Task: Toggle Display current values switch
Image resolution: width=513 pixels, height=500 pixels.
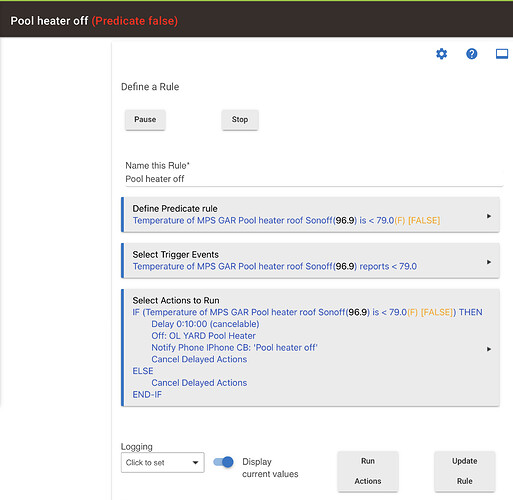Action: pyautogui.click(x=223, y=462)
